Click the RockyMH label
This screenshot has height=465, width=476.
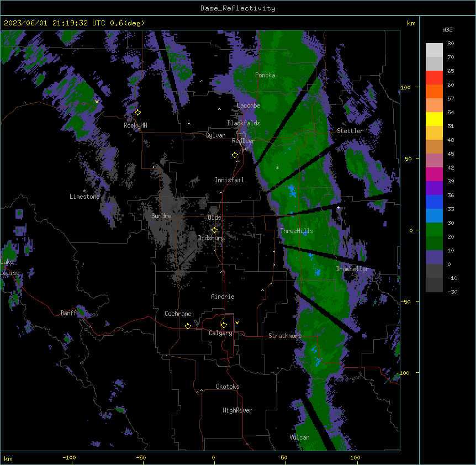(135, 125)
